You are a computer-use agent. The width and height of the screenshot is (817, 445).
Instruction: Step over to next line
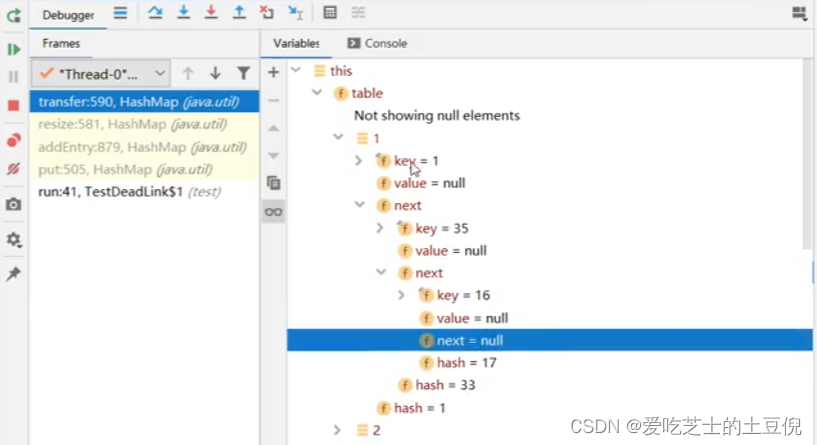[155, 13]
